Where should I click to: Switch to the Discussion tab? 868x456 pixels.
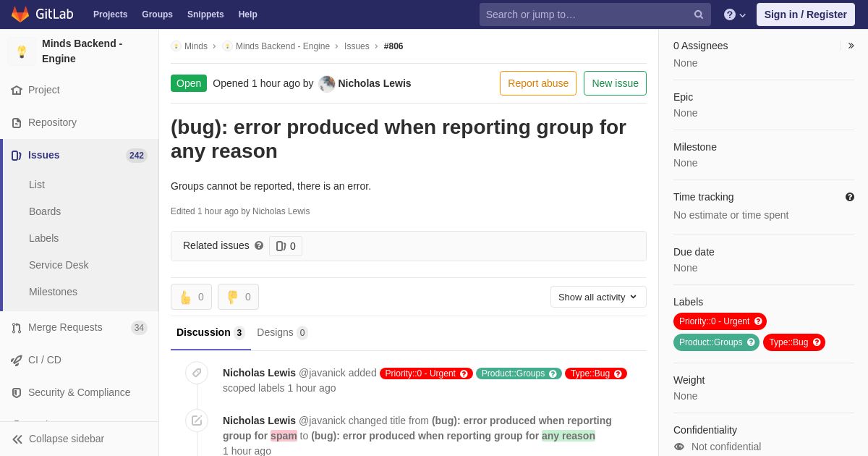(x=210, y=333)
